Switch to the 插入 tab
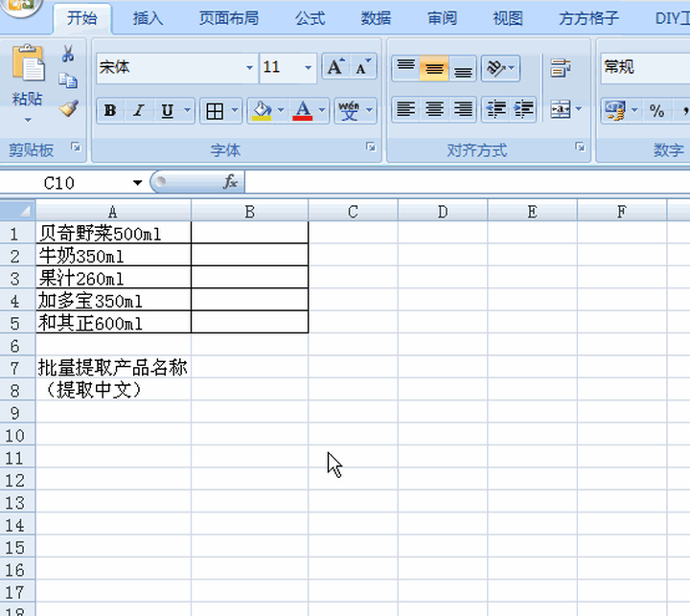 tap(148, 18)
